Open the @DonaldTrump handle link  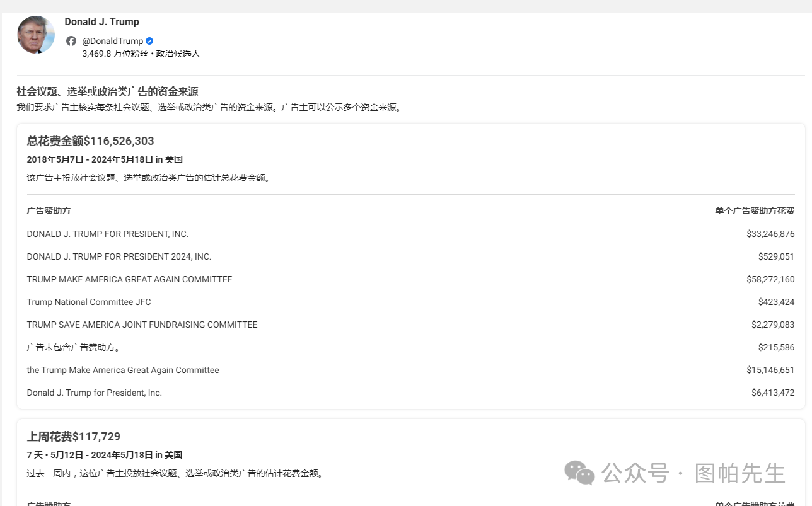[112, 41]
